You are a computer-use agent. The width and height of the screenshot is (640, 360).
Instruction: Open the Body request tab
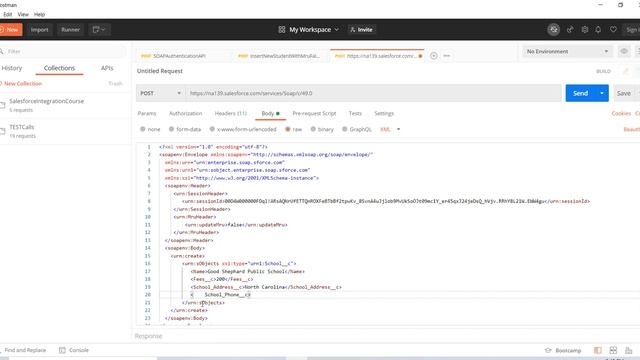coord(270,113)
